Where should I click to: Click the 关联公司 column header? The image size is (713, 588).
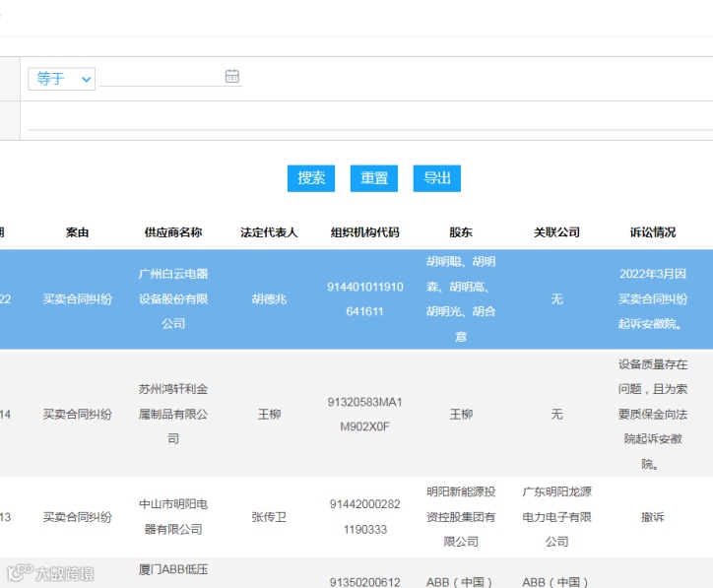pos(557,232)
